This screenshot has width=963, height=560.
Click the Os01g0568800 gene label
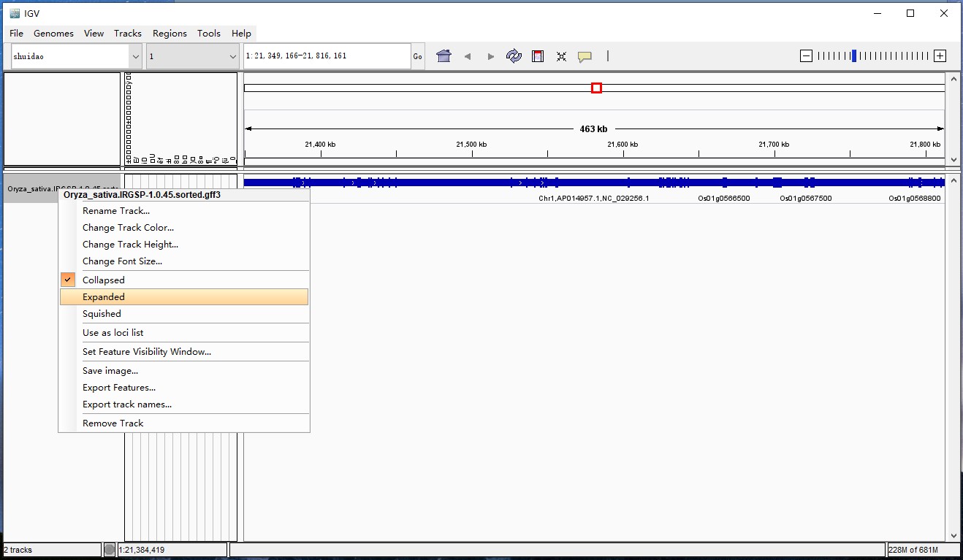pos(915,199)
